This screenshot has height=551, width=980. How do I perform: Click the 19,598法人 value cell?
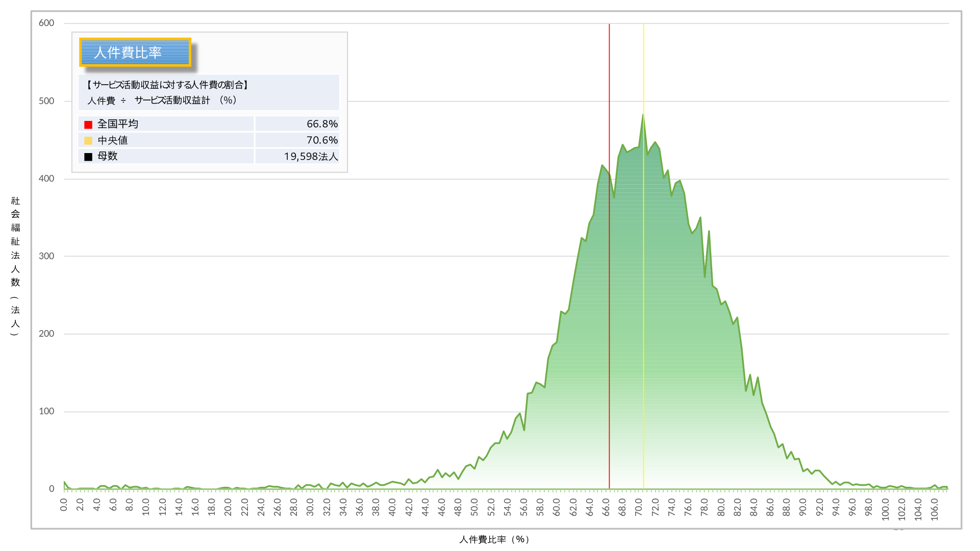[311, 157]
